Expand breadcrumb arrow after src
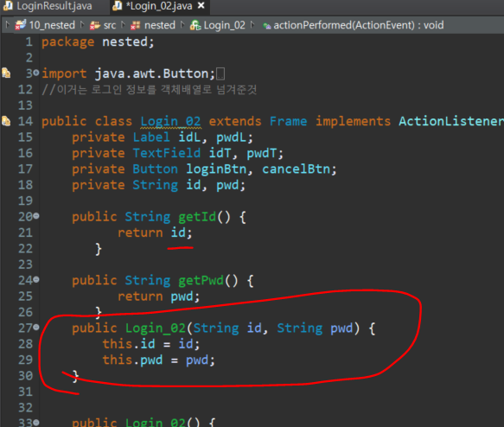The height and width of the screenshot is (427, 504). [x=123, y=25]
